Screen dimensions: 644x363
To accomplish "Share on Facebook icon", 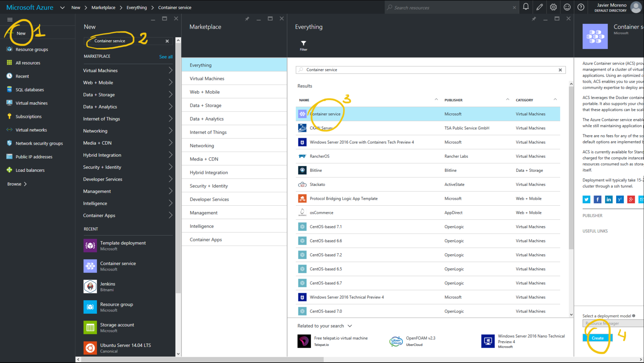I will click(x=598, y=199).
